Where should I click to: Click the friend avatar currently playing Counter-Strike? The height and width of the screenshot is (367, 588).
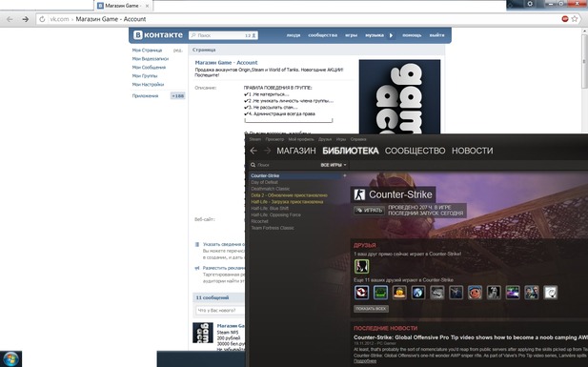tap(361, 266)
